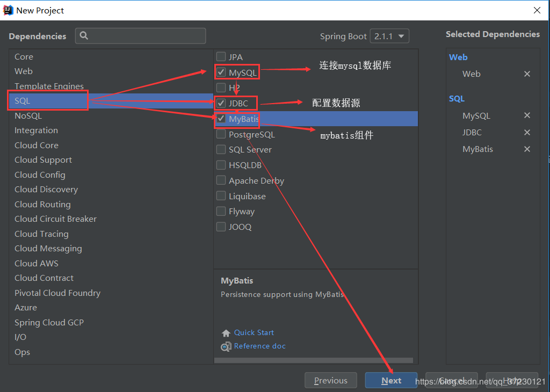This screenshot has height=392, width=550.
Task: Enable the HSQLDB checkbox
Action: [221, 165]
